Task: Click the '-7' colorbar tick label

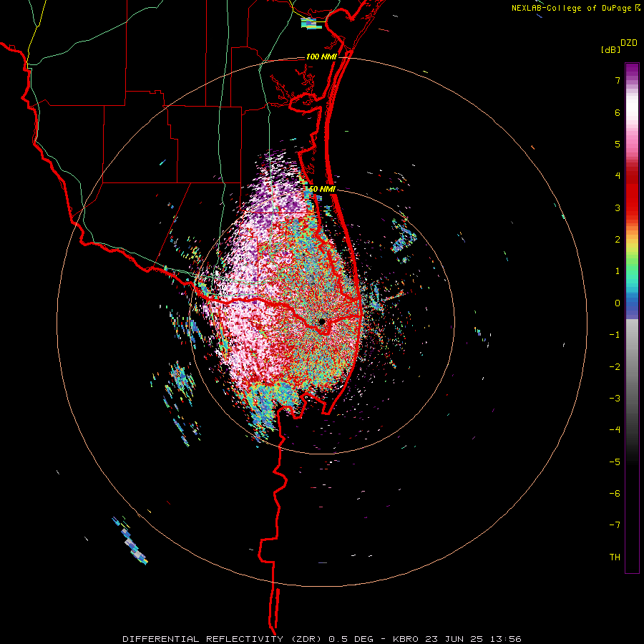Action: coord(615,525)
